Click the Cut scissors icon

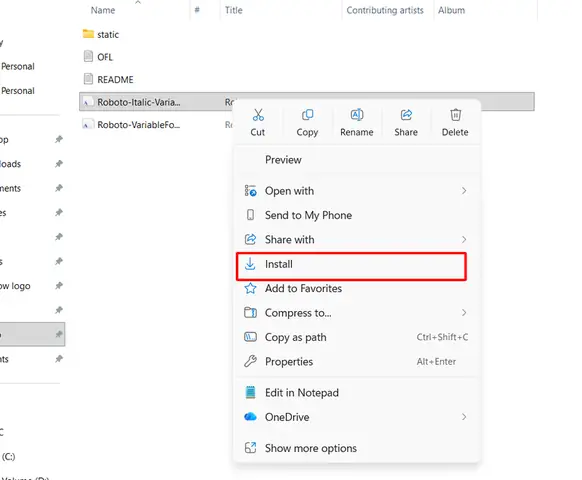(x=258, y=115)
